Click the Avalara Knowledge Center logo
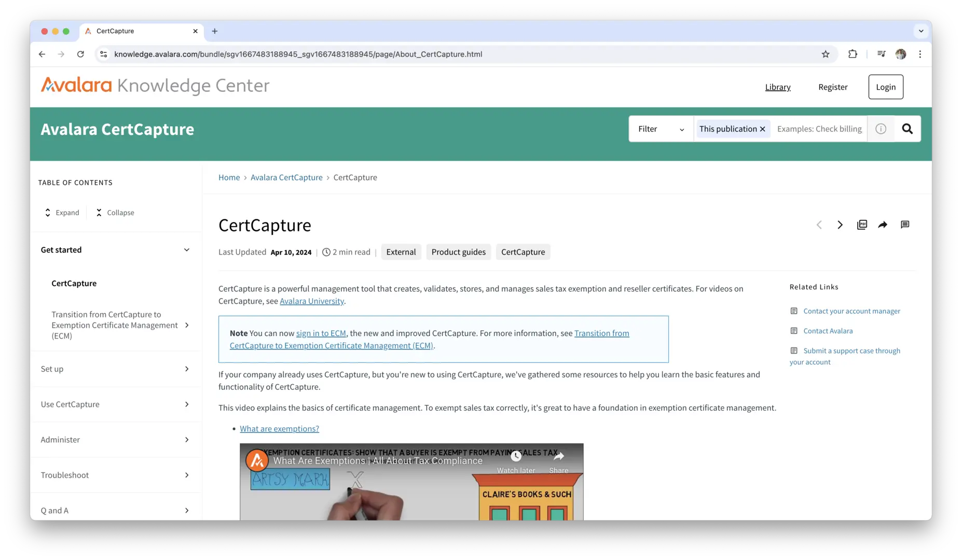The width and height of the screenshot is (962, 560). click(x=155, y=86)
